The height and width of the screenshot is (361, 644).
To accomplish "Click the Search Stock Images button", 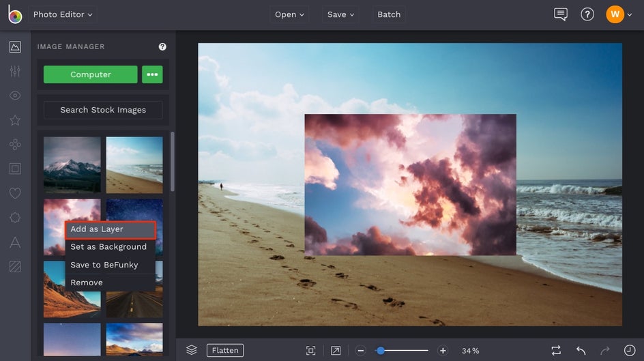I will tap(103, 110).
